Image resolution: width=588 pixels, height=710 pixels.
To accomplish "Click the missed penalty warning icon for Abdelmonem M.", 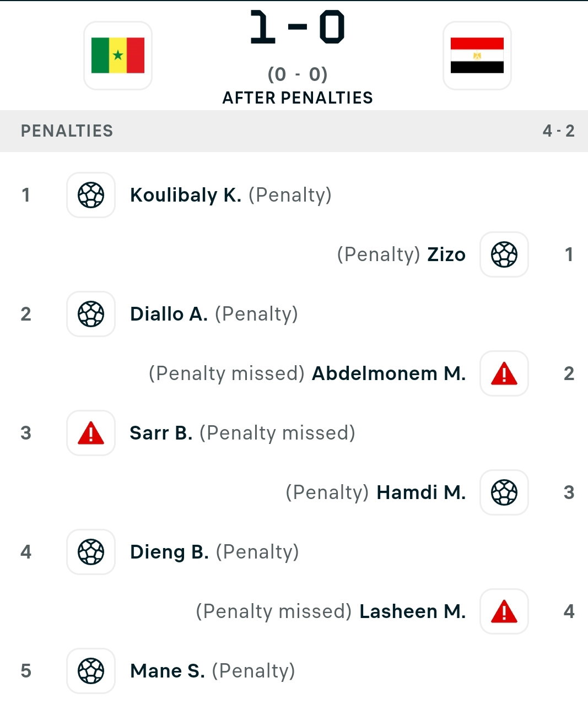I will (504, 373).
